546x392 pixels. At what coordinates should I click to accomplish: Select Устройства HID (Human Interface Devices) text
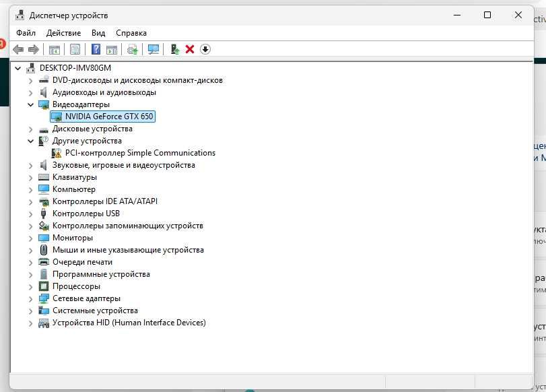(129, 323)
